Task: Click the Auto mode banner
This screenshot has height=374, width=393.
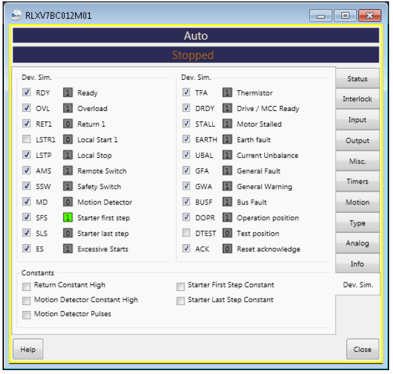Action: coord(196,36)
